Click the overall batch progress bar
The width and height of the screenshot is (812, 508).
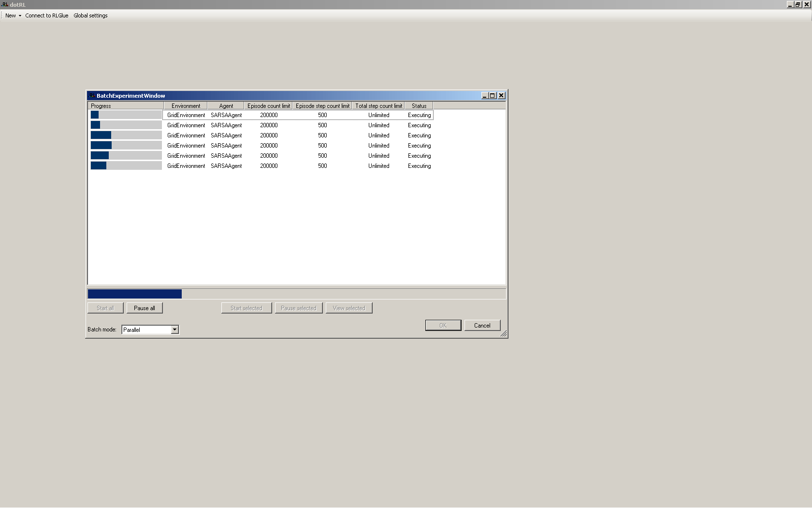click(296, 294)
